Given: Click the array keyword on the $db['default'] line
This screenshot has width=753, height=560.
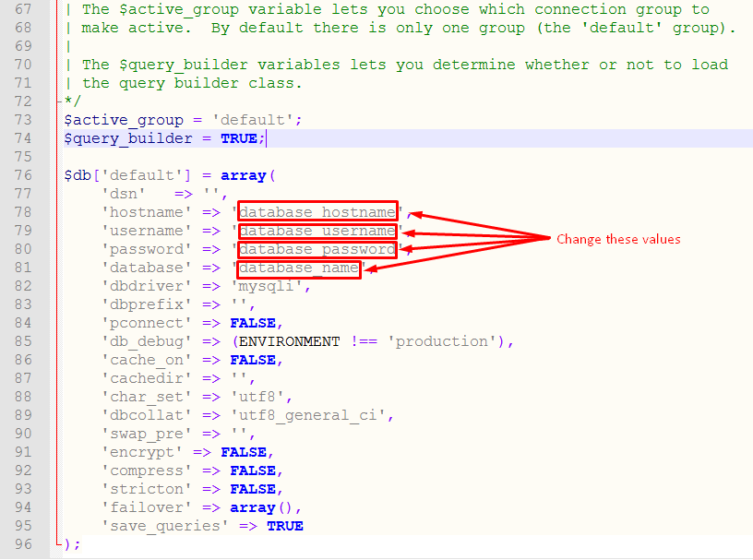Looking at the screenshot, I should tap(244, 175).
